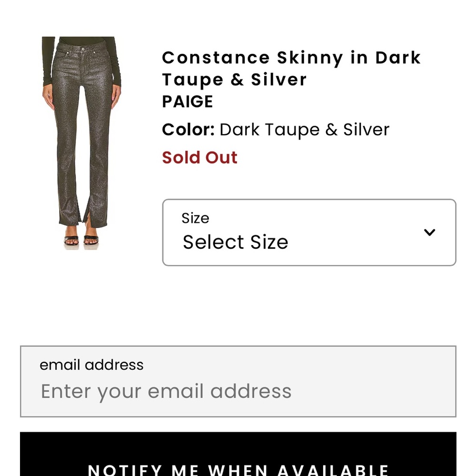Screen dimensions: 476x476
Task: Click the downward chevron beside Select Size
Action: coord(430,232)
